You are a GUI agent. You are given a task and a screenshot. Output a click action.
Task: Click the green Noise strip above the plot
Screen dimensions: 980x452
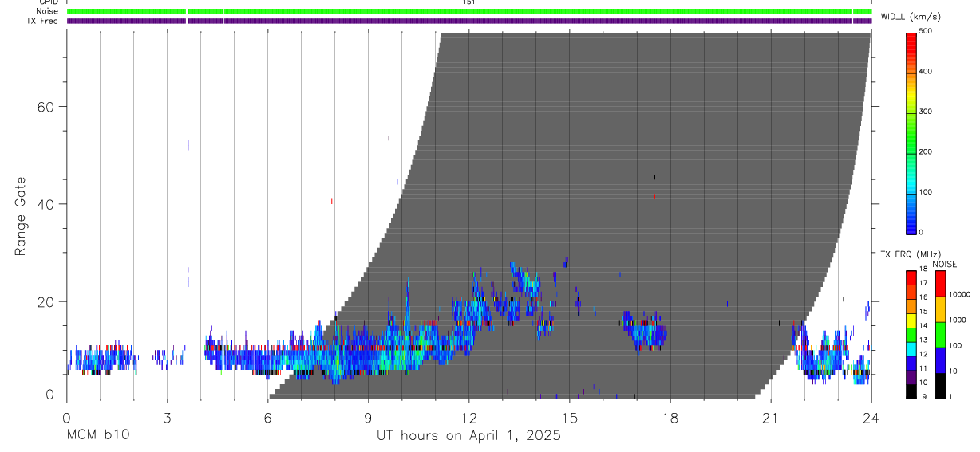469,11
